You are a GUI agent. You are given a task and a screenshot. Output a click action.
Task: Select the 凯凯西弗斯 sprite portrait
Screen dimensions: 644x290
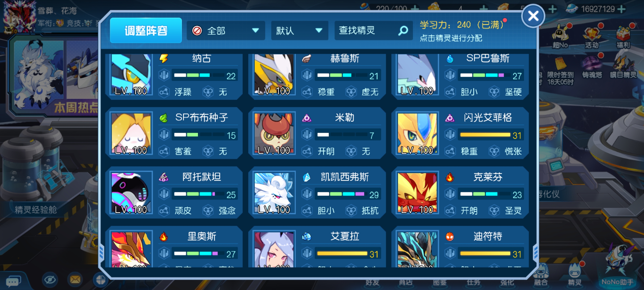[x=274, y=192]
